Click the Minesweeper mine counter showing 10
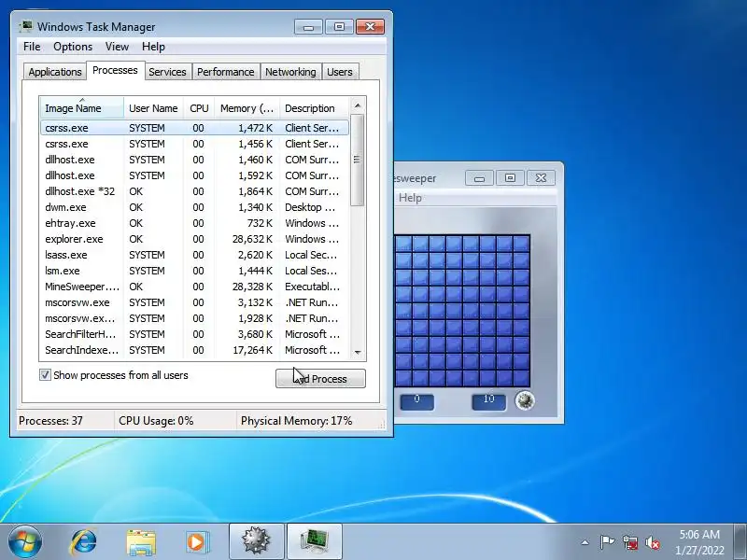 point(488,401)
